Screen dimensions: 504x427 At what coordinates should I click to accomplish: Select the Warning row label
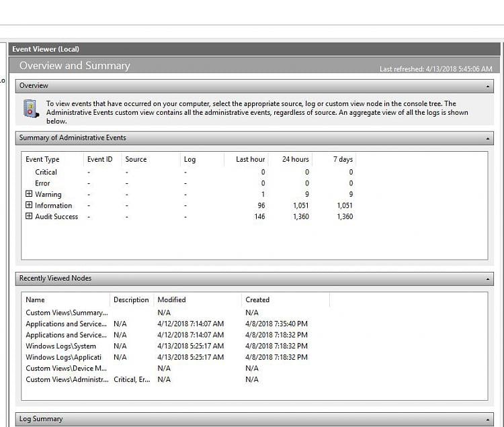(x=48, y=194)
